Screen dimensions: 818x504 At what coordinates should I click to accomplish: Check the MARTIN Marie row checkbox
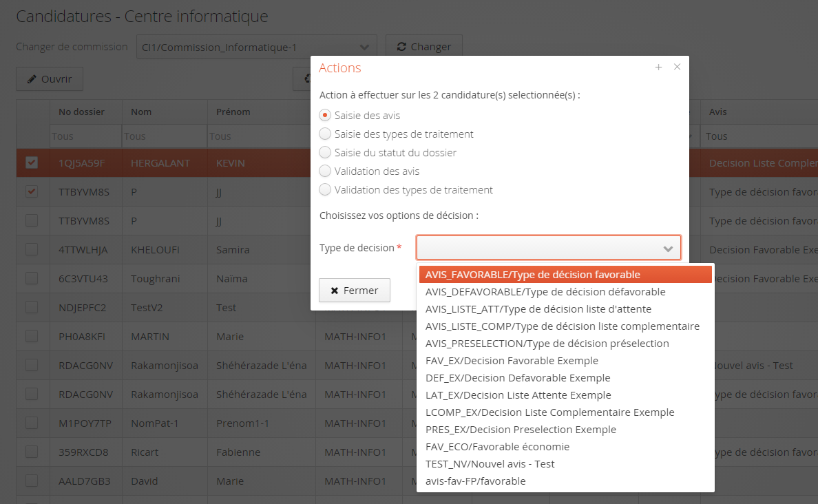[x=32, y=337]
